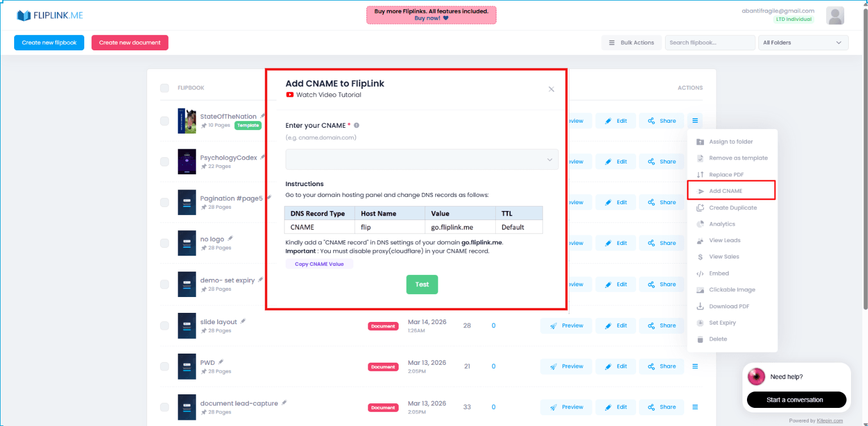The image size is (868, 426).
Task: Close the Add CNAME dialog
Action: click(551, 89)
